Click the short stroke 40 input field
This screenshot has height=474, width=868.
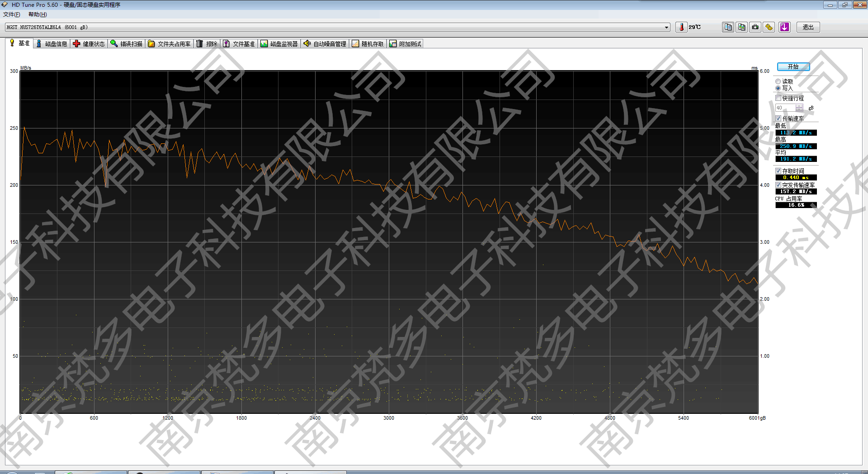(x=785, y=108)
